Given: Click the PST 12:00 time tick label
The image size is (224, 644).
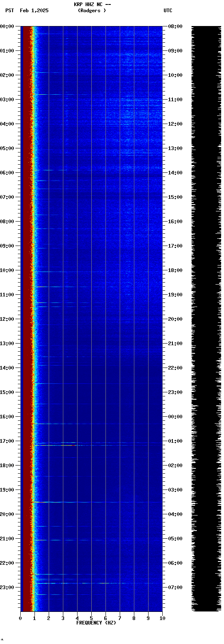Looking at the screenshot, I should (7, 319).
